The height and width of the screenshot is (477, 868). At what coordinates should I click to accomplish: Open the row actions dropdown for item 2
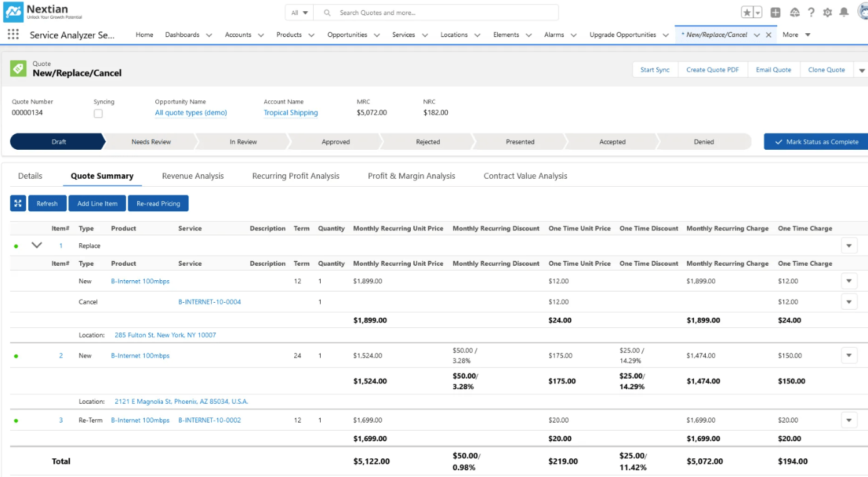coord(849,355)
